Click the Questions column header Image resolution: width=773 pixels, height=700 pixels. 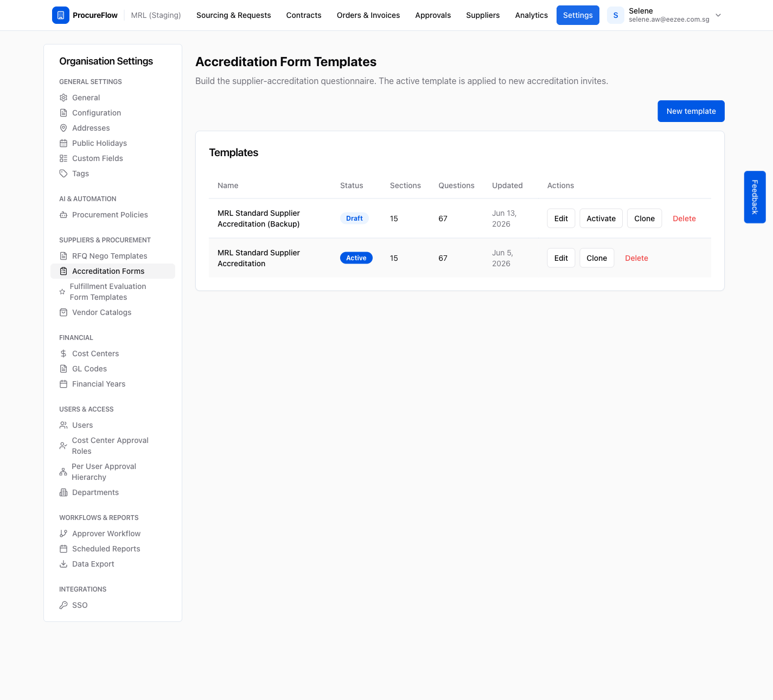(456, 185)
